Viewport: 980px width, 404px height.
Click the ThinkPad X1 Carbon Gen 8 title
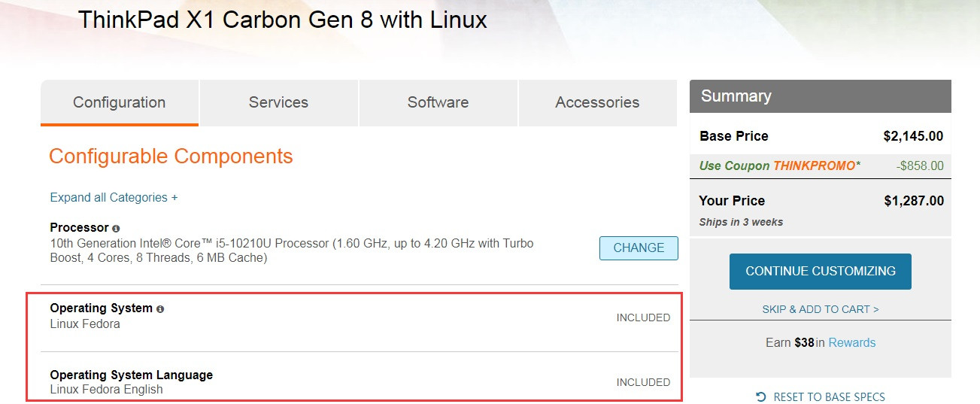pos(282,20)
